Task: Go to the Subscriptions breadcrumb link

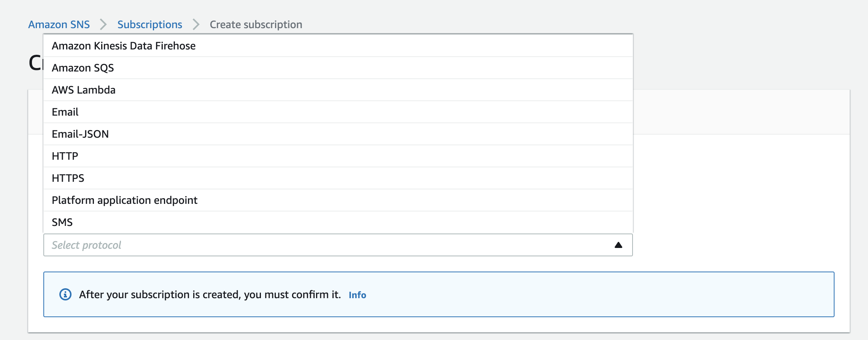Action: (149, 24)
